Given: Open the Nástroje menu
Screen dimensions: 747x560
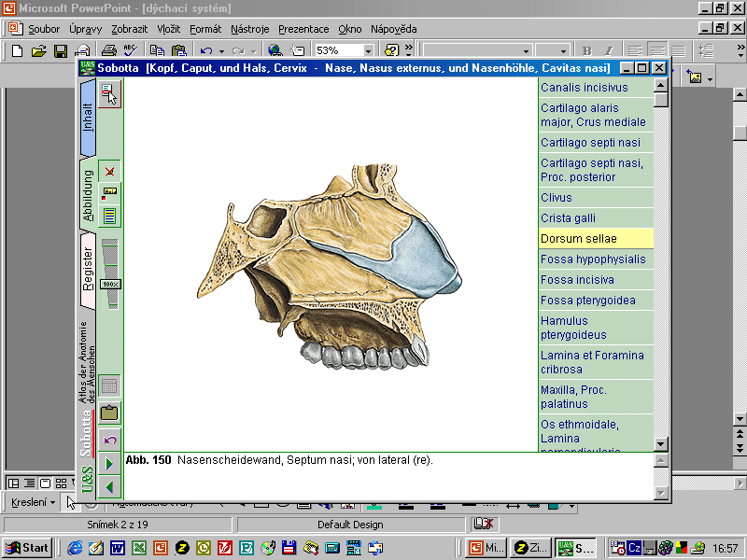Looking at the screenshot, I should tap(249, 29).
